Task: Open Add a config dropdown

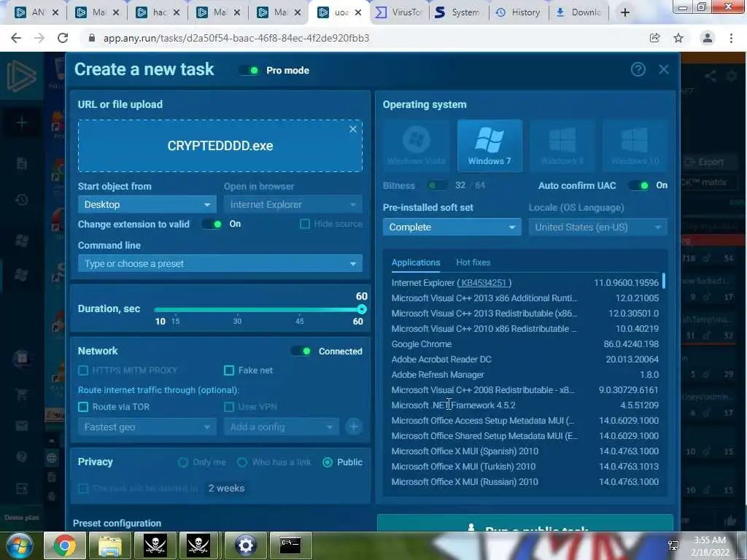Action: tap(282, 427)
